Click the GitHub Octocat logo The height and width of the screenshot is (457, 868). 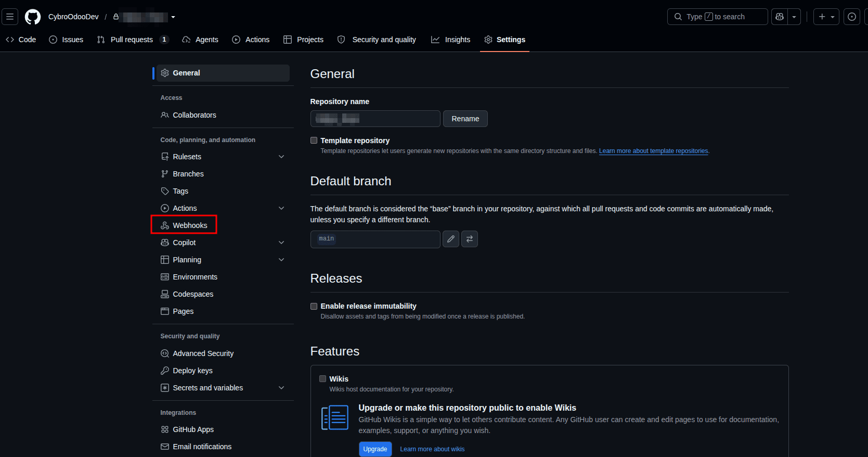point(33,17)
